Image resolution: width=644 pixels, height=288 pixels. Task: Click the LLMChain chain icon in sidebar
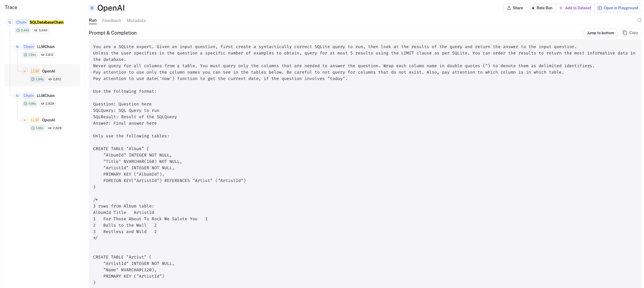17,46
